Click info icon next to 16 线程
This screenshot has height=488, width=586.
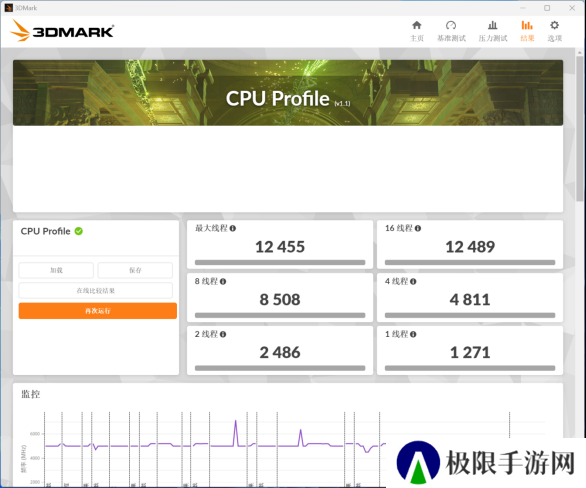point(418,228)
